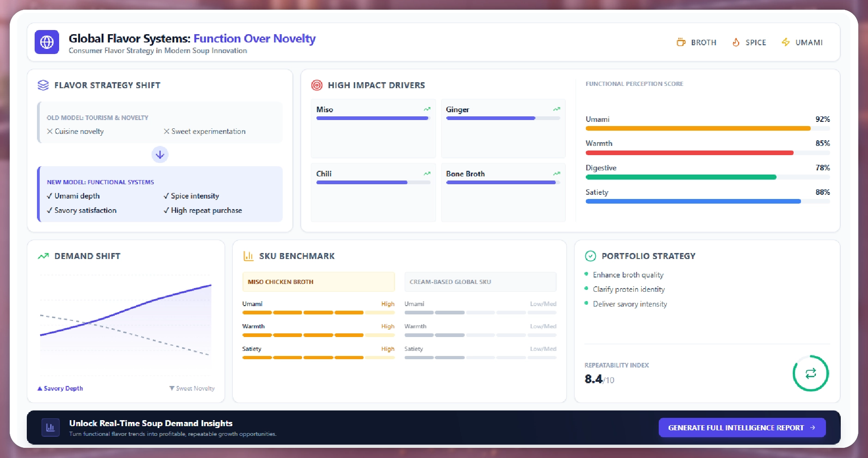The image size is (868, 458).
Task: Click the down arrow between old and new models
Action: click(160, 155)
